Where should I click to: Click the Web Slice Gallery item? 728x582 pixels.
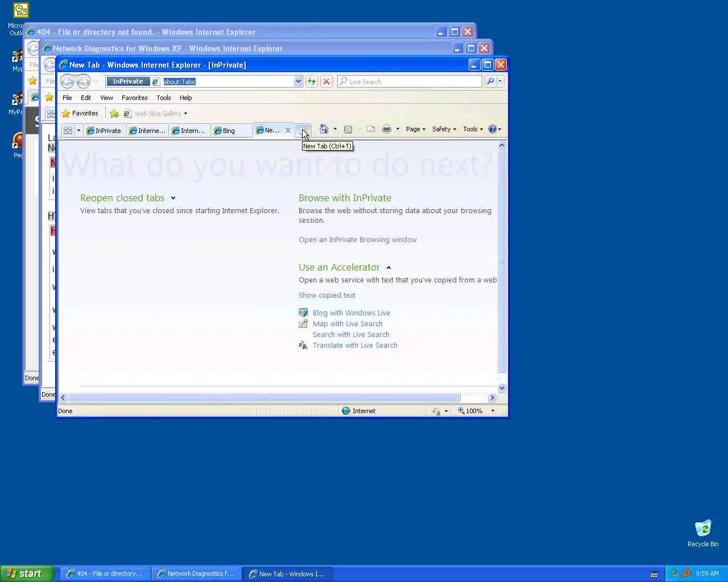[x=155, y=113]
